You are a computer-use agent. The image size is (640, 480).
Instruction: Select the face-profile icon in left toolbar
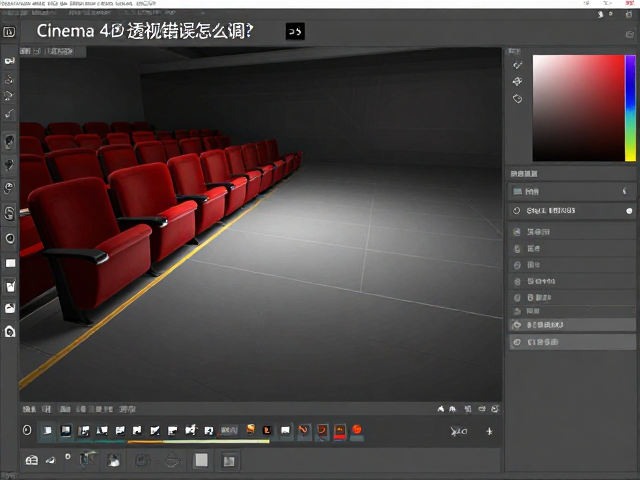pyautogui.click(x=9, y=142)
